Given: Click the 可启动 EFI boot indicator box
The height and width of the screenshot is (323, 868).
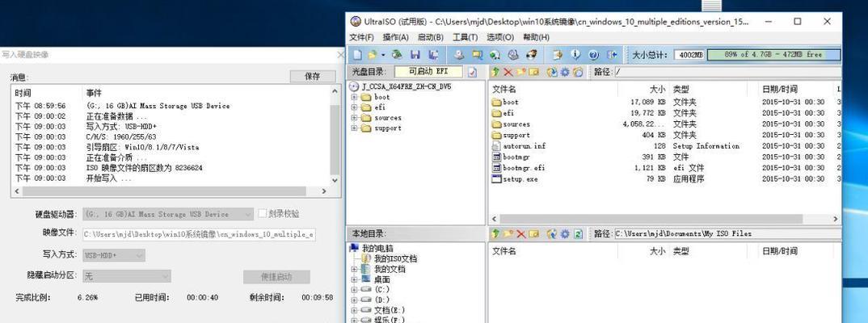Looking at the screenshot, I should 428,71.
